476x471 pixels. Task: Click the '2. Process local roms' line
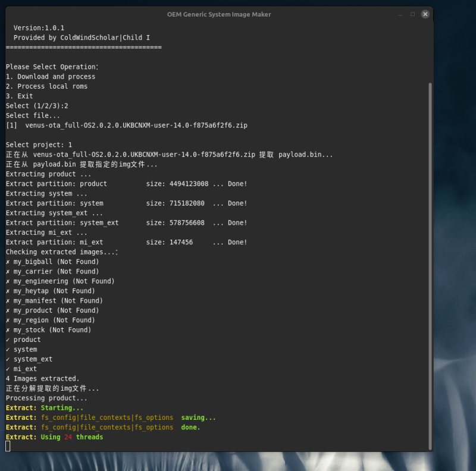pyautogui.click(x=47, y=86)
